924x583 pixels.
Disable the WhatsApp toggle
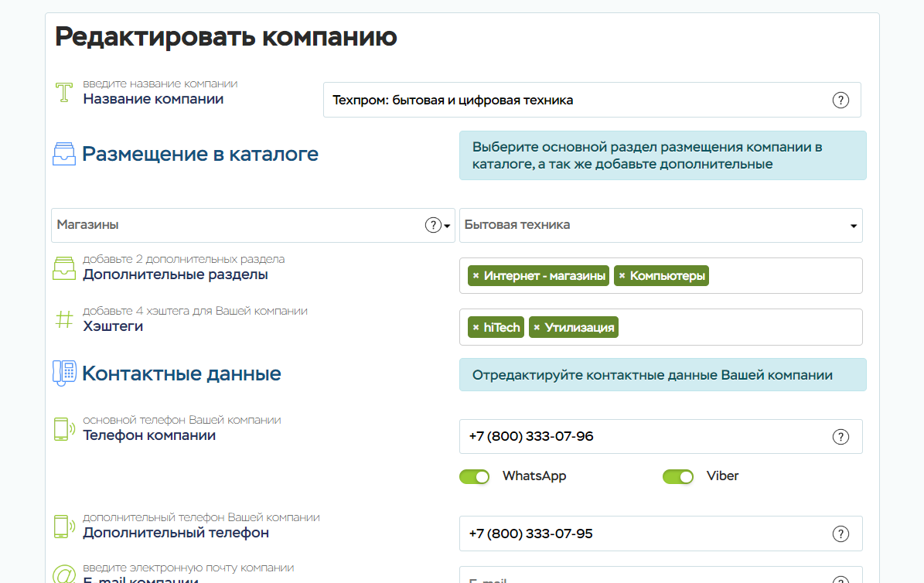[475, 476]
